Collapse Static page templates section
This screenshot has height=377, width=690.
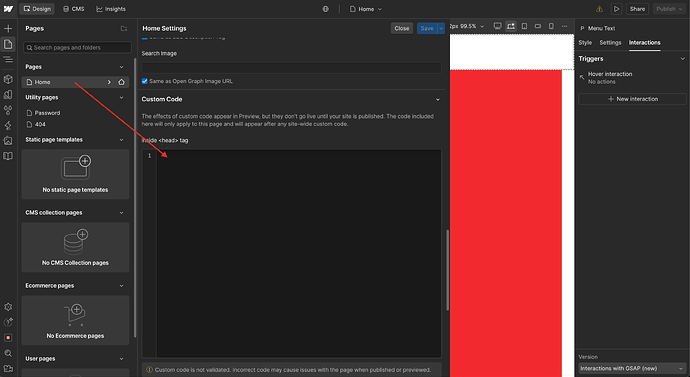(x=121, y=140)
